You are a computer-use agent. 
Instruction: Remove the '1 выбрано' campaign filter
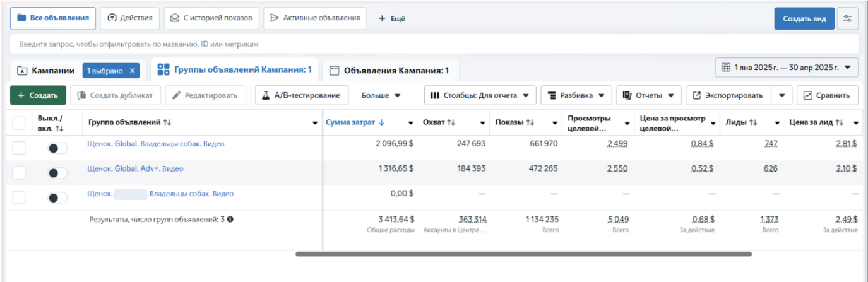point(133,71)
